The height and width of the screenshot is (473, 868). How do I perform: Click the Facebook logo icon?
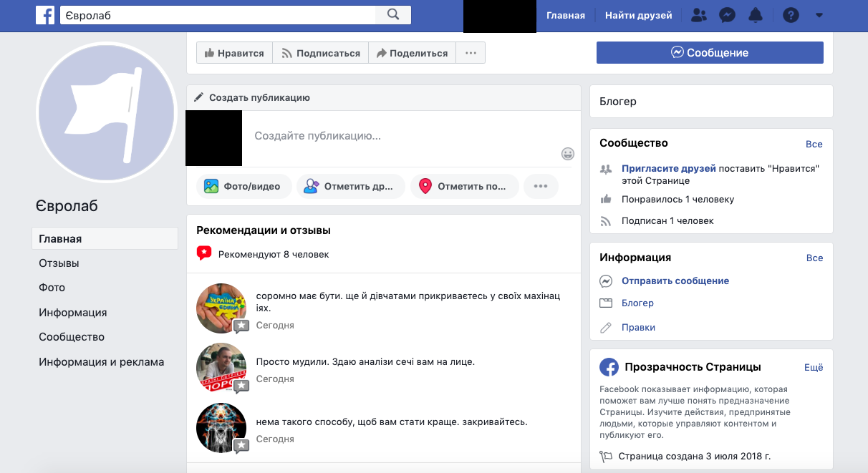click(45, 15)
